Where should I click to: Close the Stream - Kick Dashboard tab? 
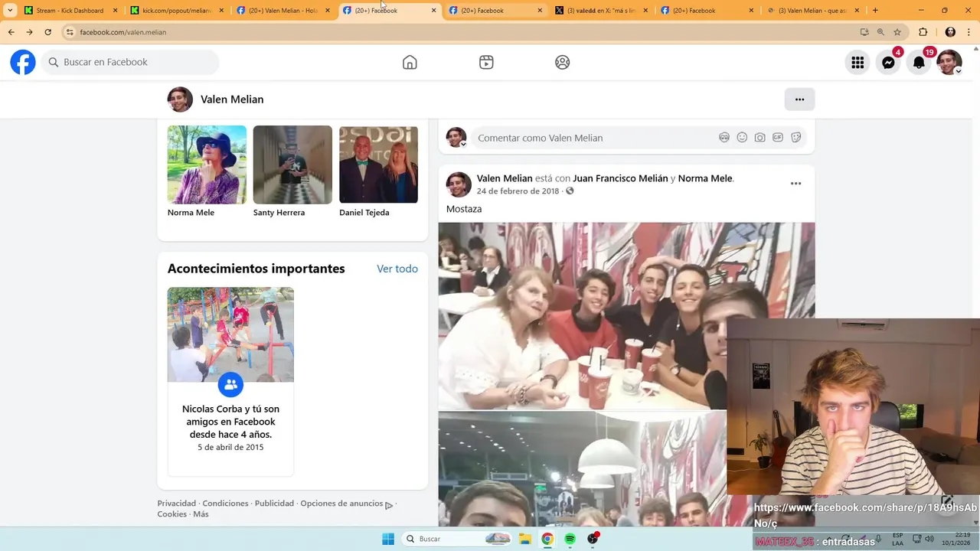(x=115, y=11)
